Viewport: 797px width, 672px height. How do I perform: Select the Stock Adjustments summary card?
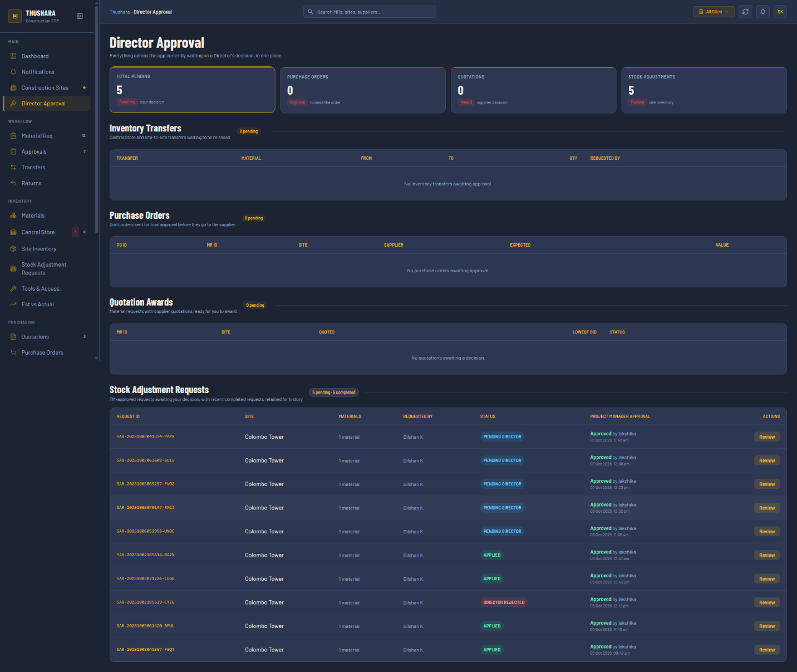click(704, 90)
